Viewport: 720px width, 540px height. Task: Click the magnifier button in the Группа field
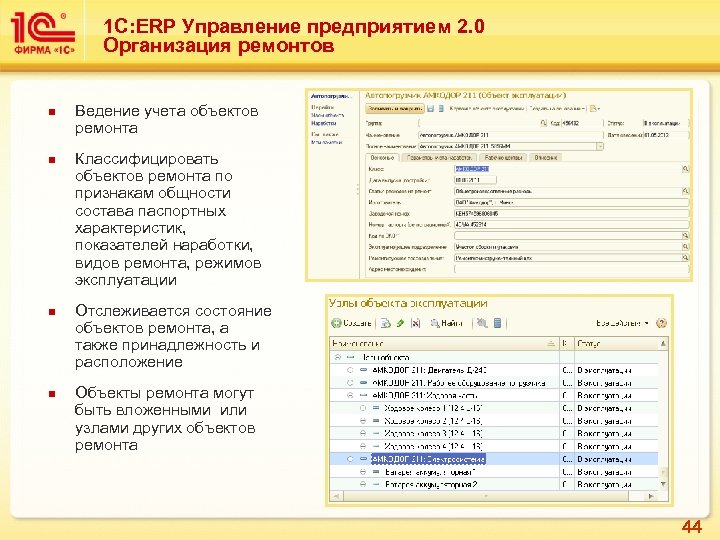click(x=544, y=123)
